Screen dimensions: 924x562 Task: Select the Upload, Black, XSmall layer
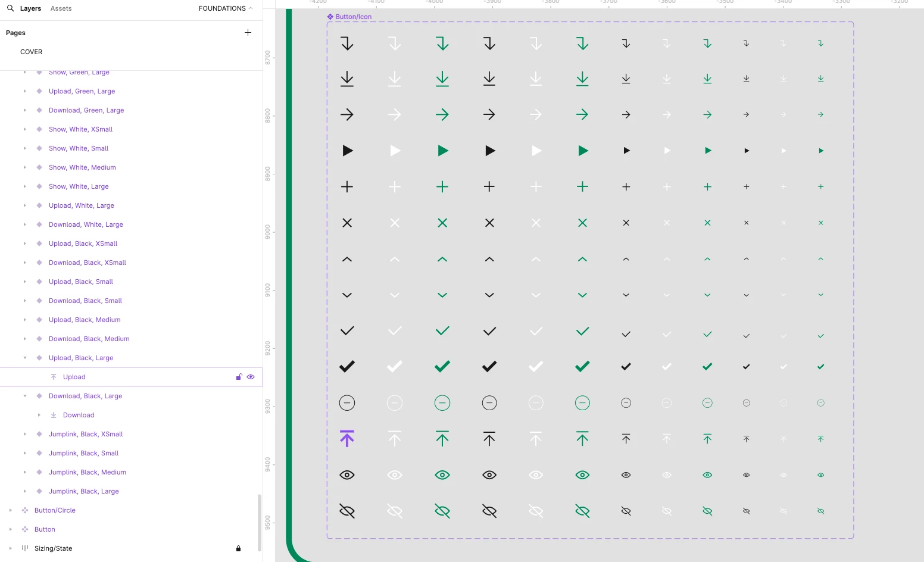pyautogui.click(x=83, y=243)
